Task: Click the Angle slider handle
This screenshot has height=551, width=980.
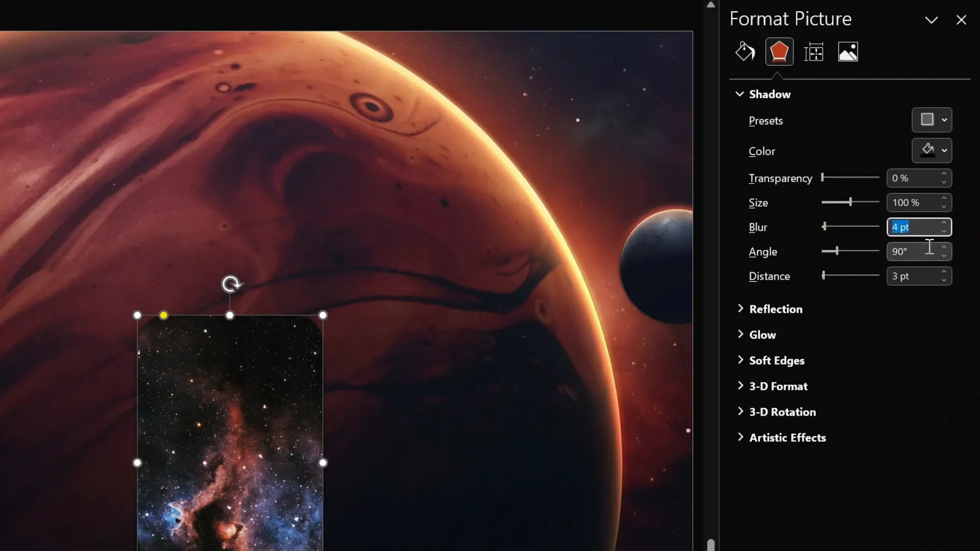Action: tap(837, 251)
